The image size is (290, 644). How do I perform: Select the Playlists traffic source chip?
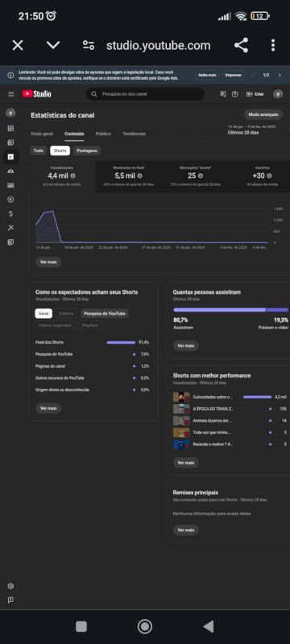pyautogui.click(x=90, y=325)
